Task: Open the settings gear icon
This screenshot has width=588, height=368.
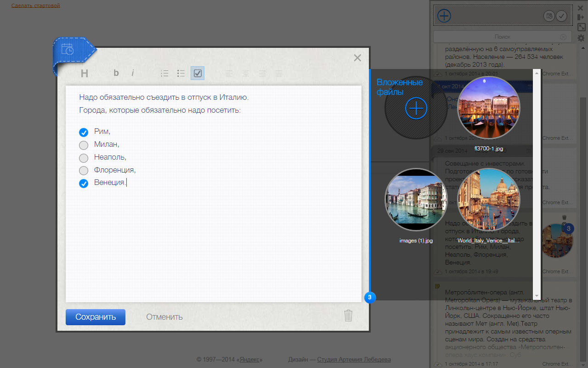Action: coord(581,38)
